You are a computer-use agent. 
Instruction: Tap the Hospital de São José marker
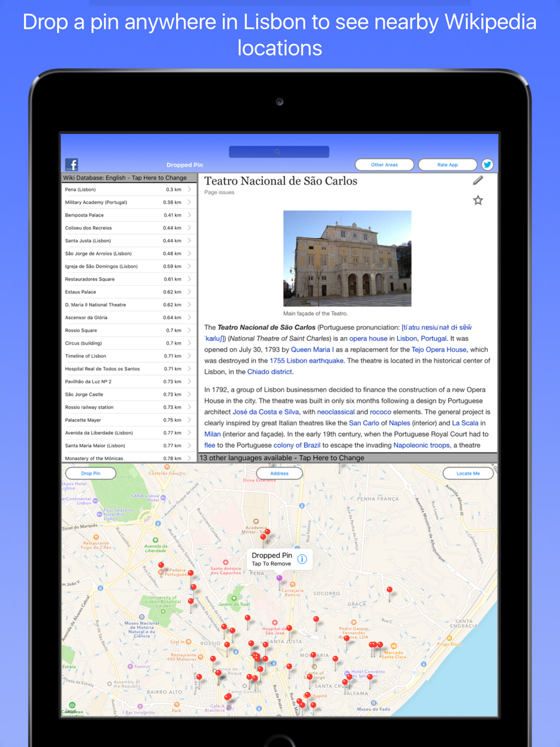pos(274,623)
